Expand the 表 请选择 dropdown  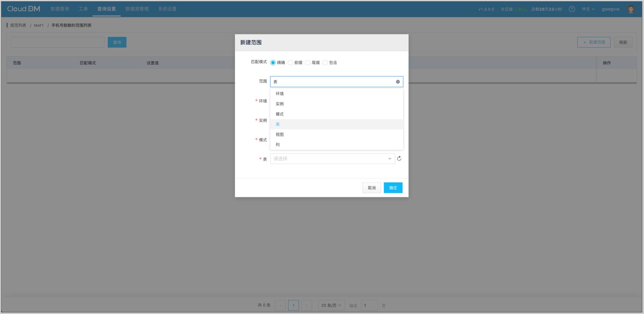332,159
